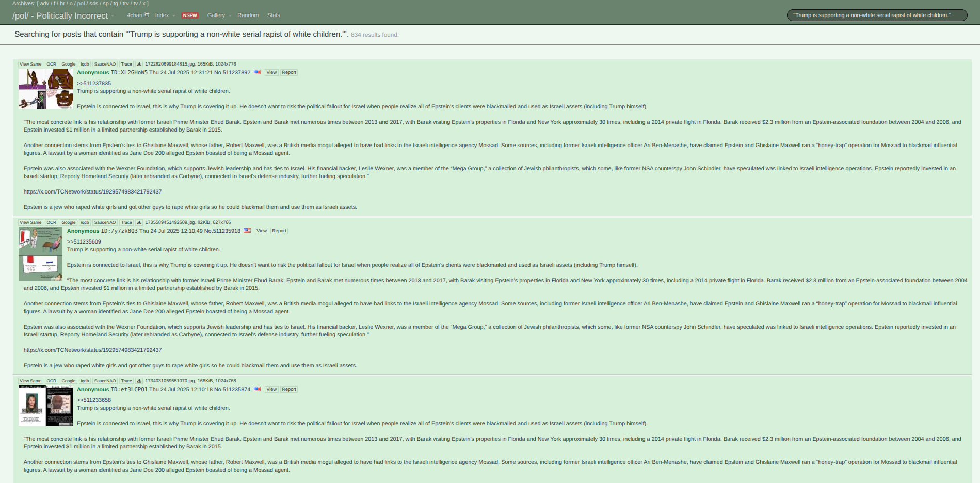Focus the search box in the header

877,15
